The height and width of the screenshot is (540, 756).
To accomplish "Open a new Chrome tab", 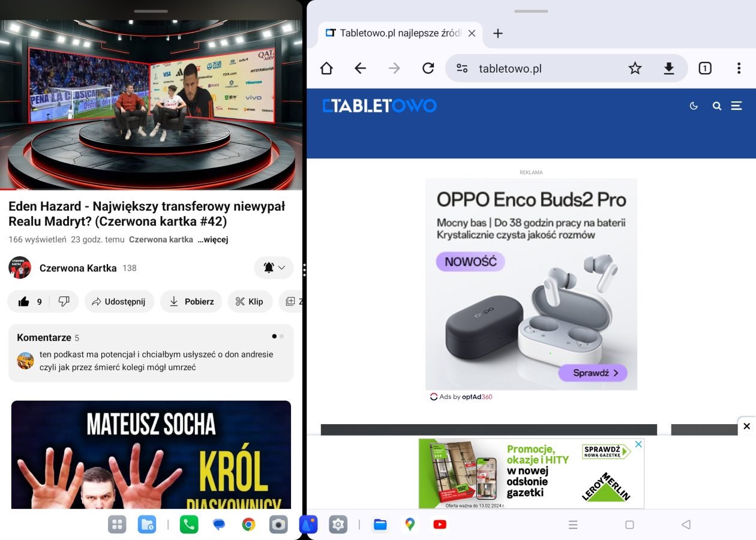I will point(497,34).
